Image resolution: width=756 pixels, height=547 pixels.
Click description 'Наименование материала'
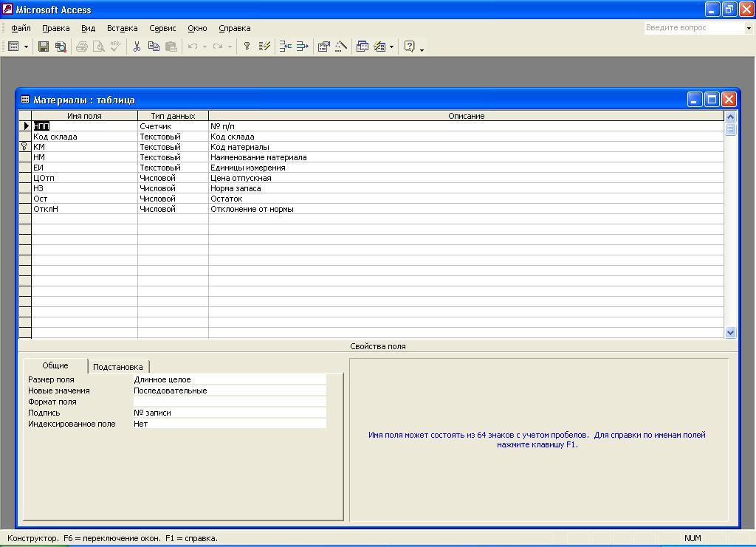[x=467, y=157]
